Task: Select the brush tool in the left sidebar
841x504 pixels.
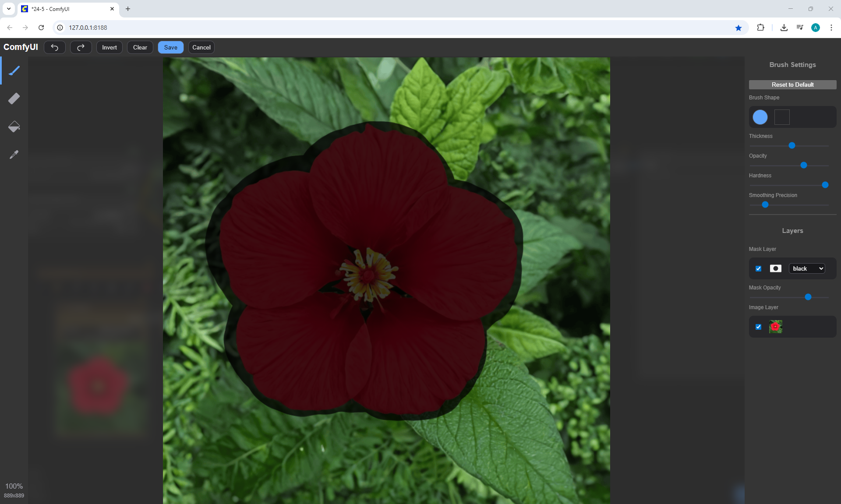Action: (x=14, y=70)
